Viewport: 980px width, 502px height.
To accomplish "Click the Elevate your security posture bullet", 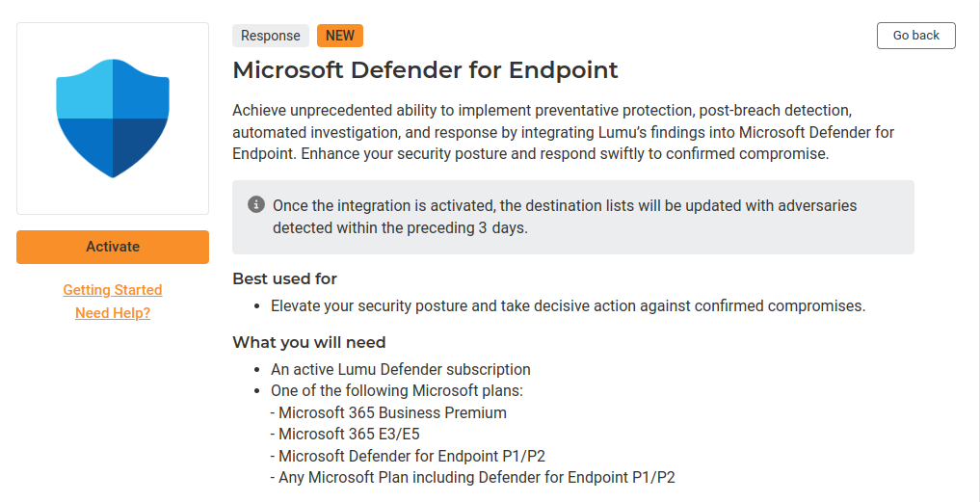I will point(568,306).
